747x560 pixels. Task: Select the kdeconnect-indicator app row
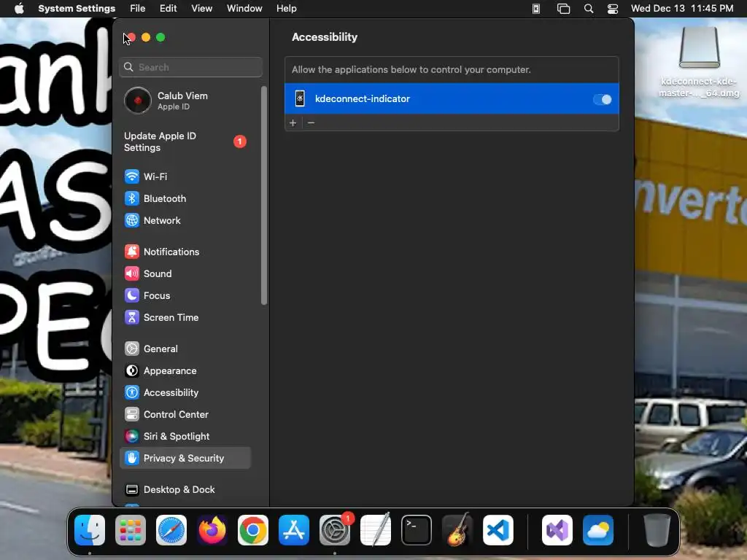point(452,98)
